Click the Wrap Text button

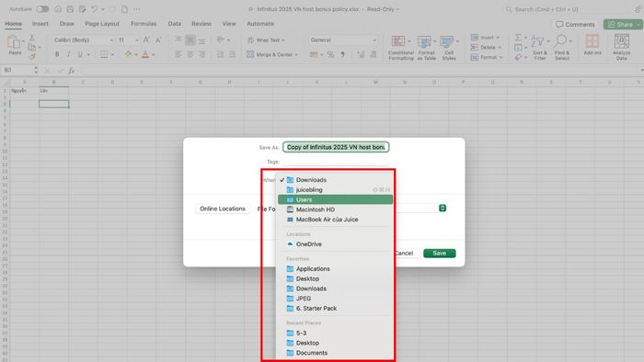[266, 40]
